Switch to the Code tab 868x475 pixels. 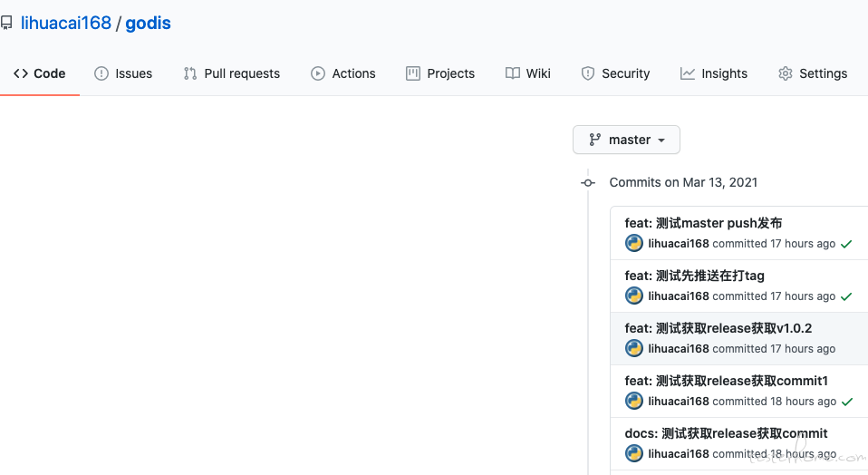pyautogui.click(x=40, y=73)
